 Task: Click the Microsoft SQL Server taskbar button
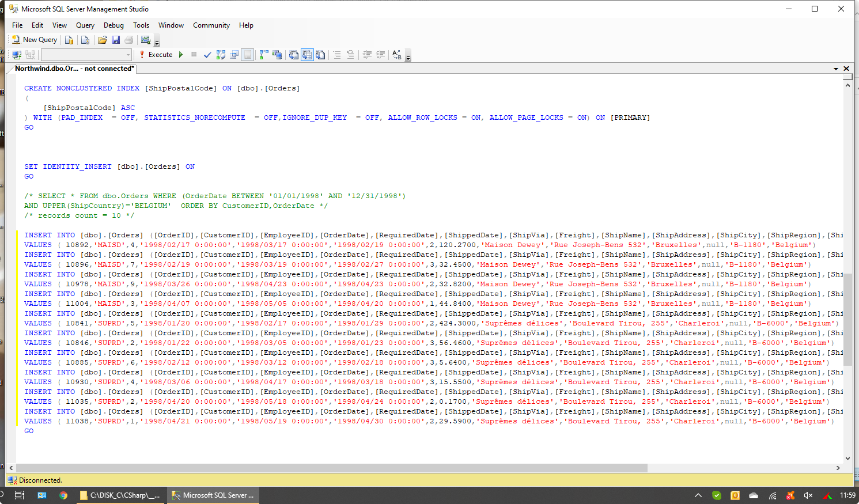click(213, 495)
